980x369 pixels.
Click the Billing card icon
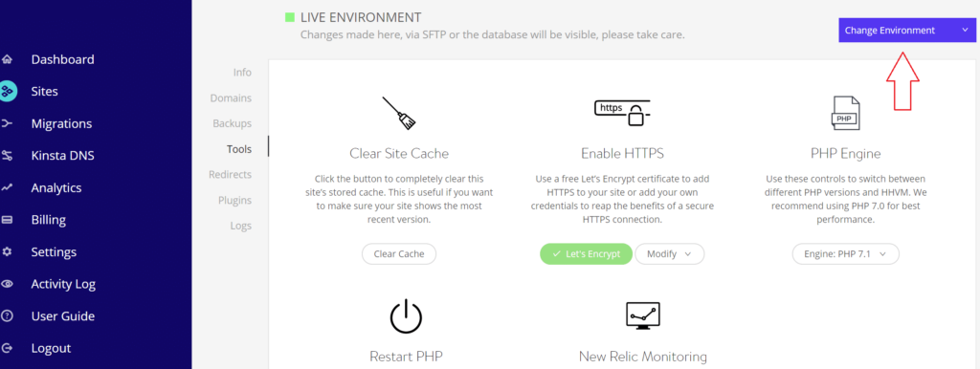[x=7, y=220]
